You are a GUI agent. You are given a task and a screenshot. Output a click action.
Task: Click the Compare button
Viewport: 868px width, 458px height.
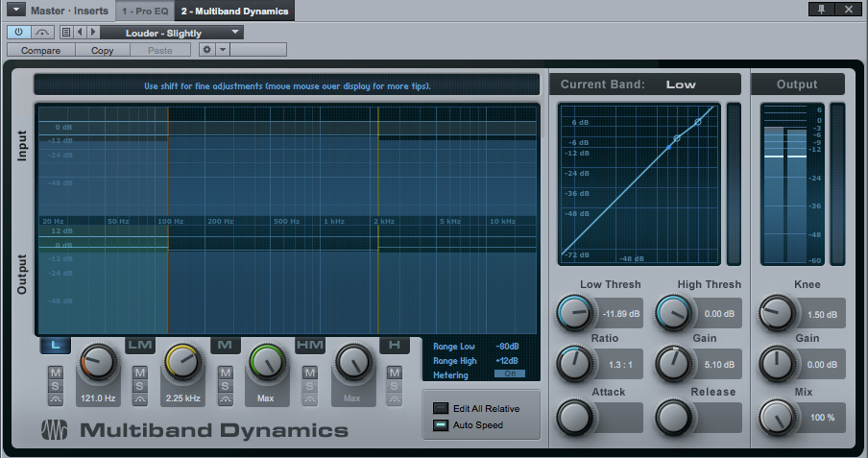click(40, 50)
